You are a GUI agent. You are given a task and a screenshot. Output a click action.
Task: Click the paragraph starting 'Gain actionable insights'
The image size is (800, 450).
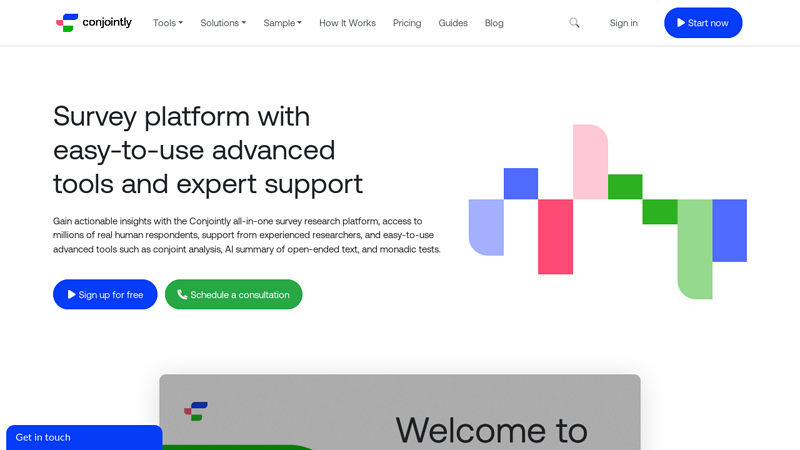[247, 235]
